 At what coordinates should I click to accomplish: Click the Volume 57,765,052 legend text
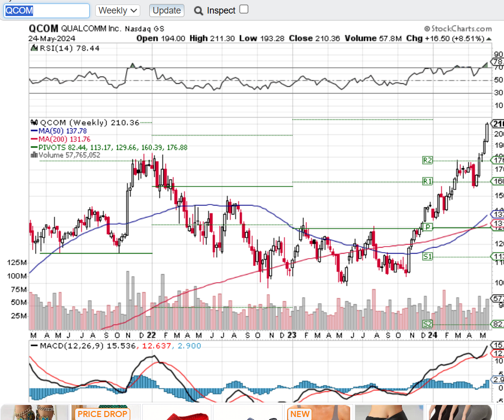pos(70,155)
